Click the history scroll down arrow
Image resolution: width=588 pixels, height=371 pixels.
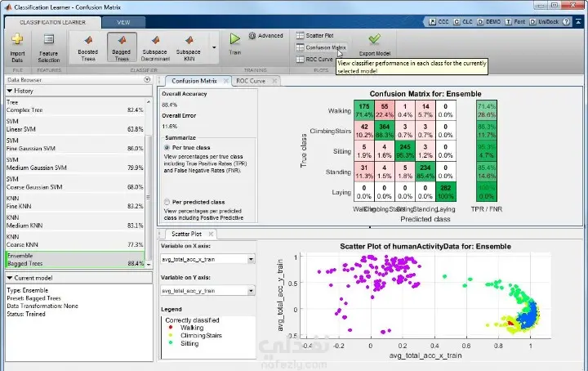pos(149,264)
